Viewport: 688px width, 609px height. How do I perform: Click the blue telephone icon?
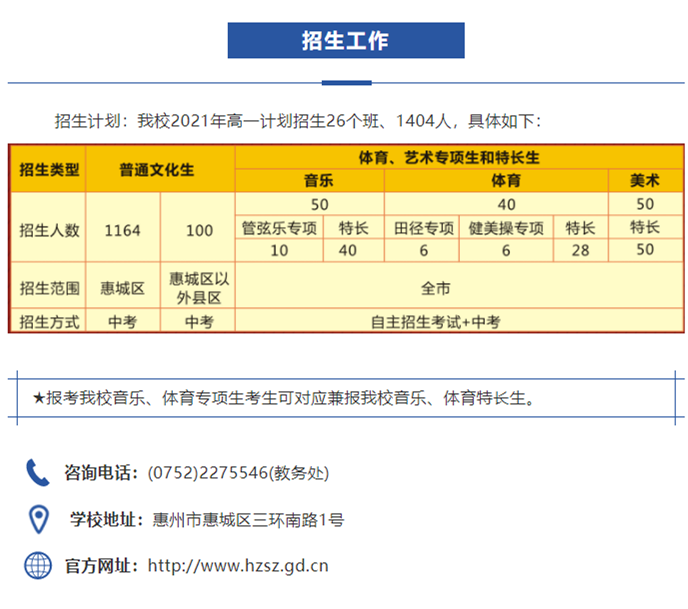coord(38,472)
